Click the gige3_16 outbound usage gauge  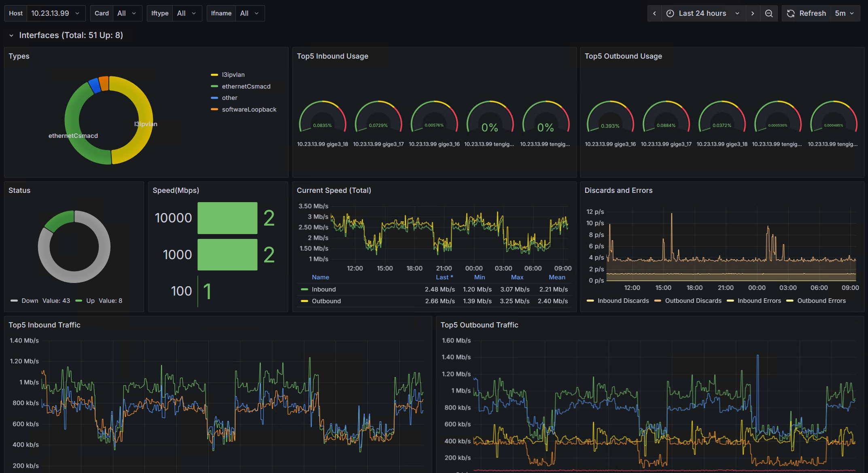(610, 118)
